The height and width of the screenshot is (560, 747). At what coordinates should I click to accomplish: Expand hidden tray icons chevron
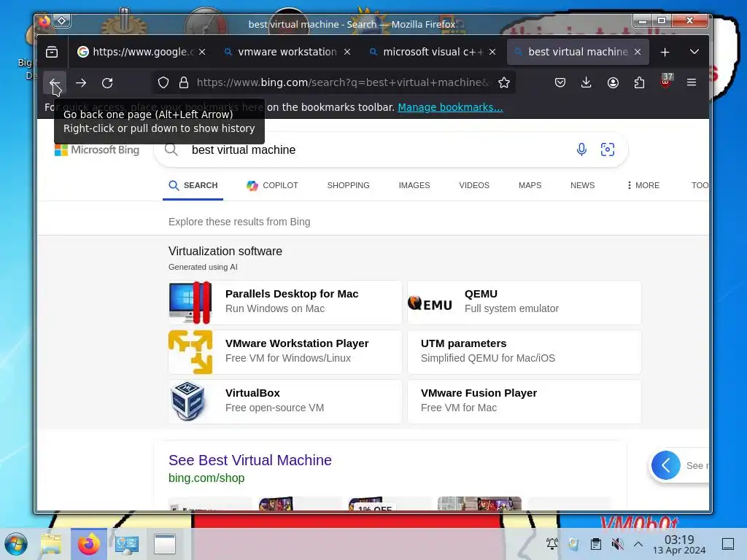[x=638, y=544]
